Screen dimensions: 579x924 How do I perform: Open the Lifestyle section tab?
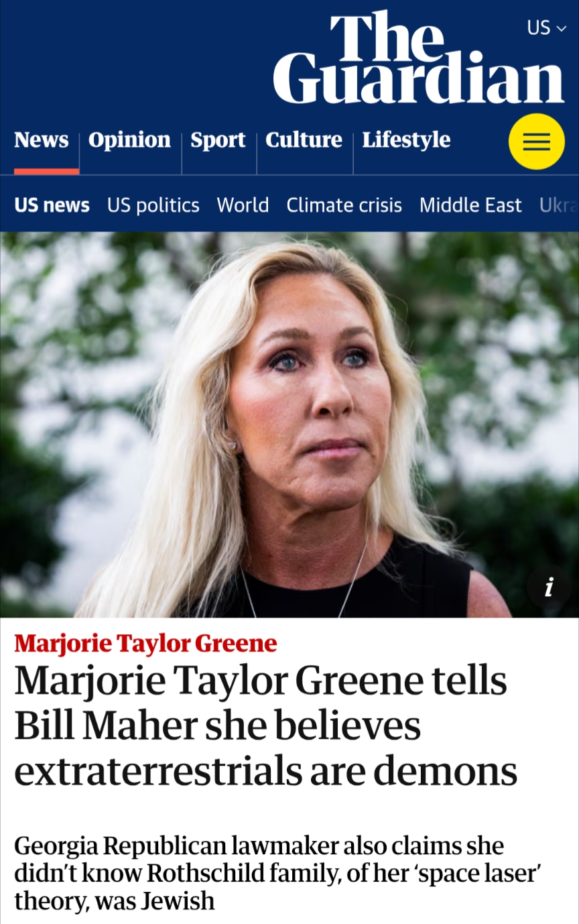[406, 140]
